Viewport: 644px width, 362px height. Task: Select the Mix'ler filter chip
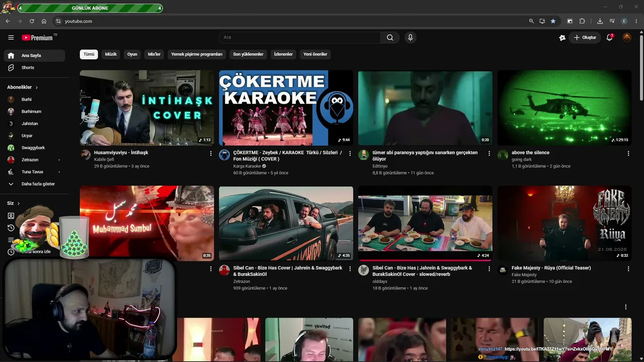(x=154, y=54)
